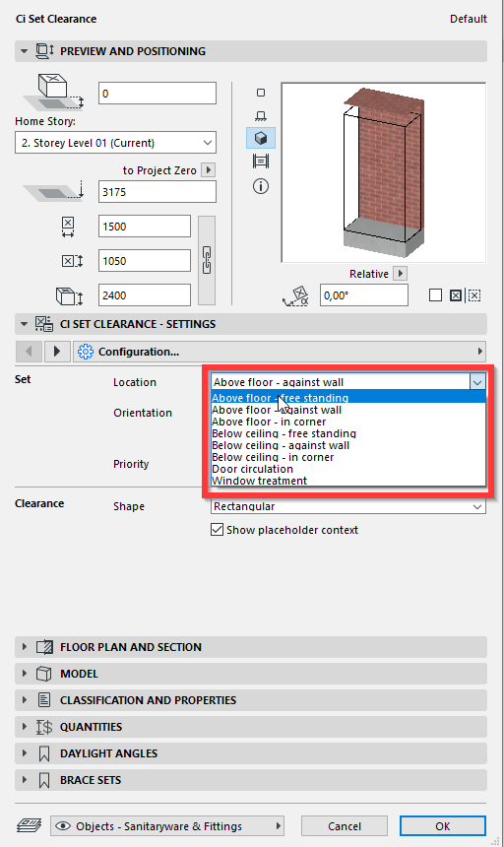Switch preview to side elevation view icon
Image resolution: width=504 pixels, height=847 pixels.
click(x=261, y=115)
